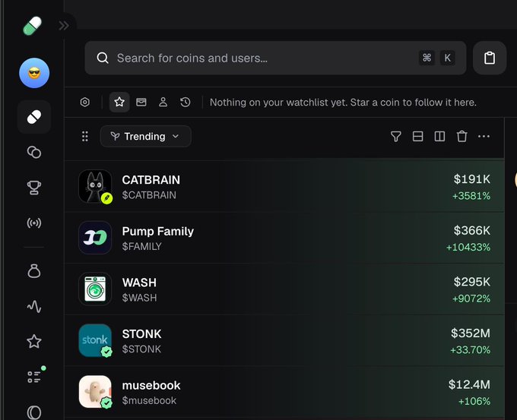Open the hexagon settings icon
The height and width of the screenshot is (420, 517).
(85, 102)
